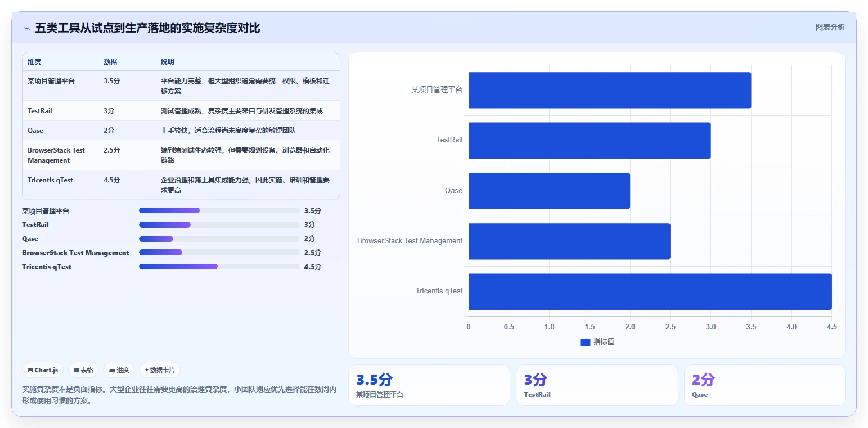Click the BrowserStack Test Management chart axis label
This screenshot has width=868, height=428.
(410, 240)
